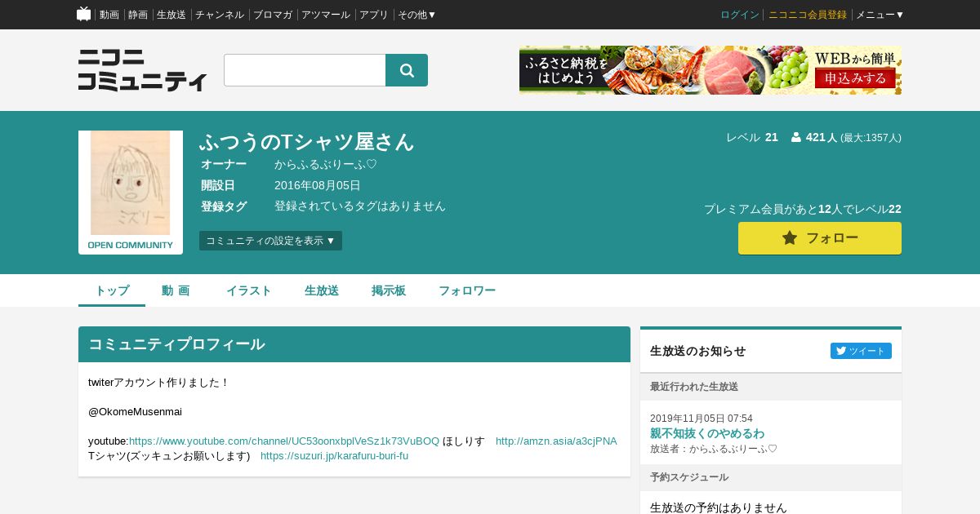Expand コミュニティの設定を表示 section

tap(270, 241)
